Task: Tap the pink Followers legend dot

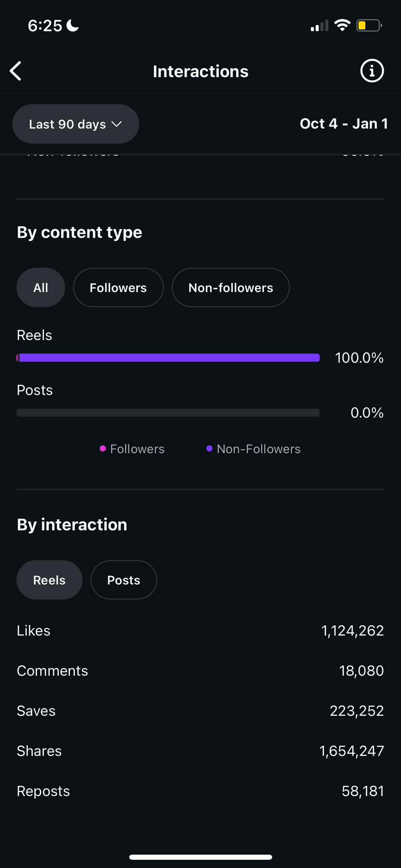Action: [x=103, y=448]
